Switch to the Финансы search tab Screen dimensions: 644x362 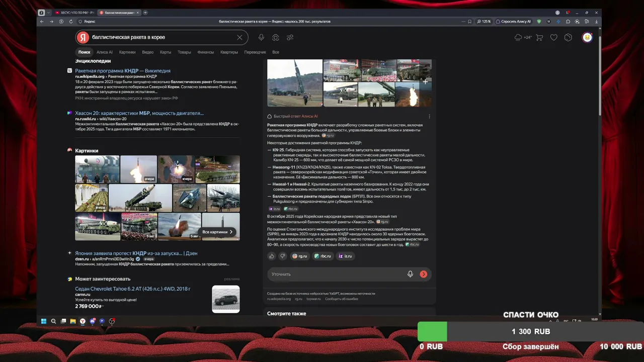click(x=205, y=52)
